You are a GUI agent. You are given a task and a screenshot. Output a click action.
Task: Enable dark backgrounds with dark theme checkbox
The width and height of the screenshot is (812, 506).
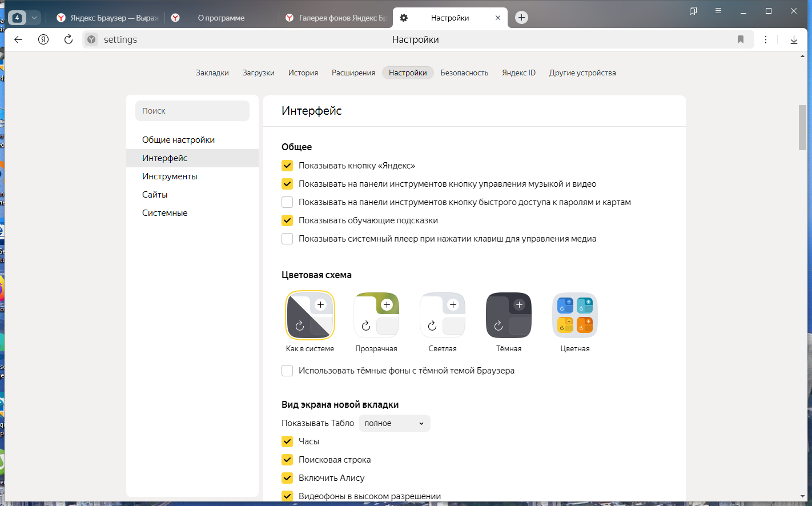(287, 371)
